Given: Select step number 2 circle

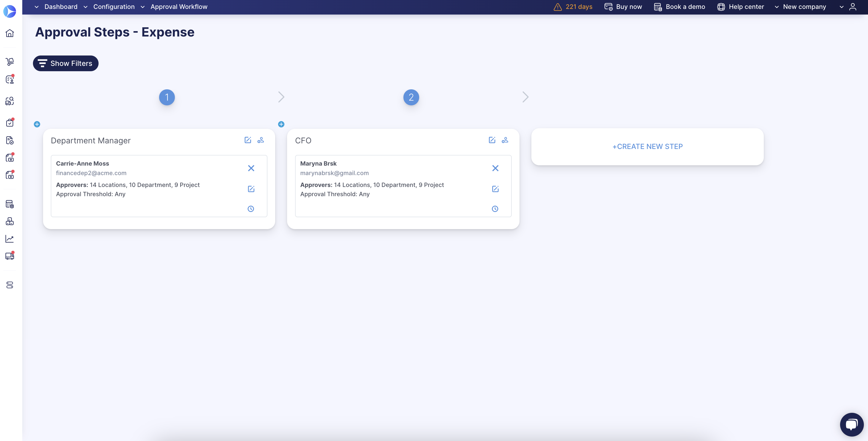Looking at the screenshot, I should click(411, 97).
